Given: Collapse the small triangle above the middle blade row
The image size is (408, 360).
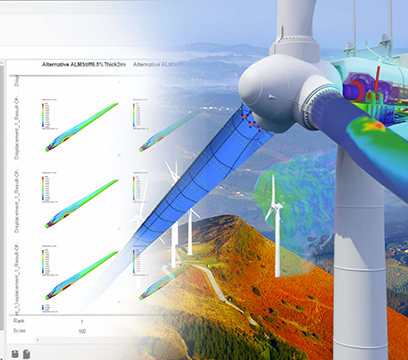Looking at the screenshot, I should pyautogui.click(x=119, y=155).
